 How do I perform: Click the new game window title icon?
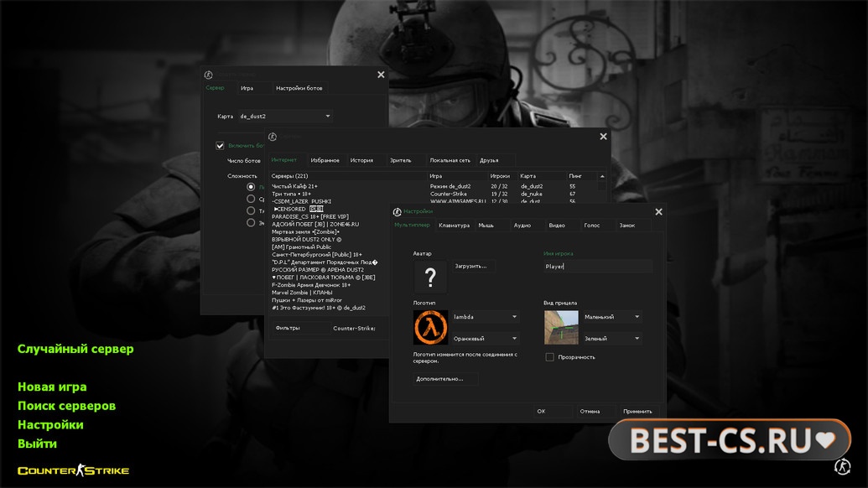(x=208, y=75)
